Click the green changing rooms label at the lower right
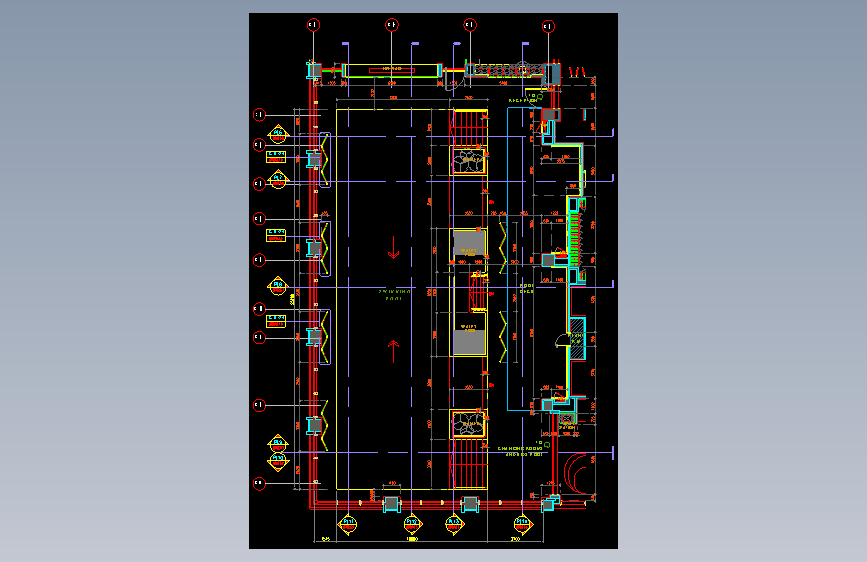 520,451
